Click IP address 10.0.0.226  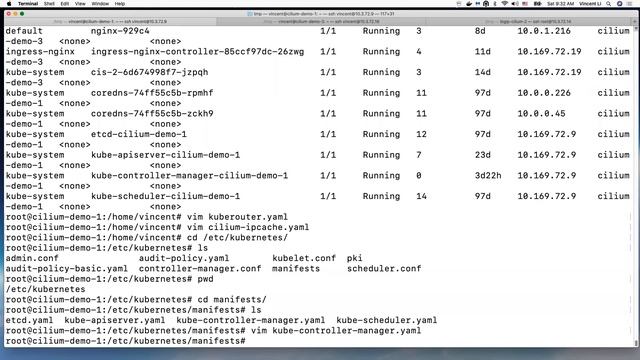tap(544, 93)
